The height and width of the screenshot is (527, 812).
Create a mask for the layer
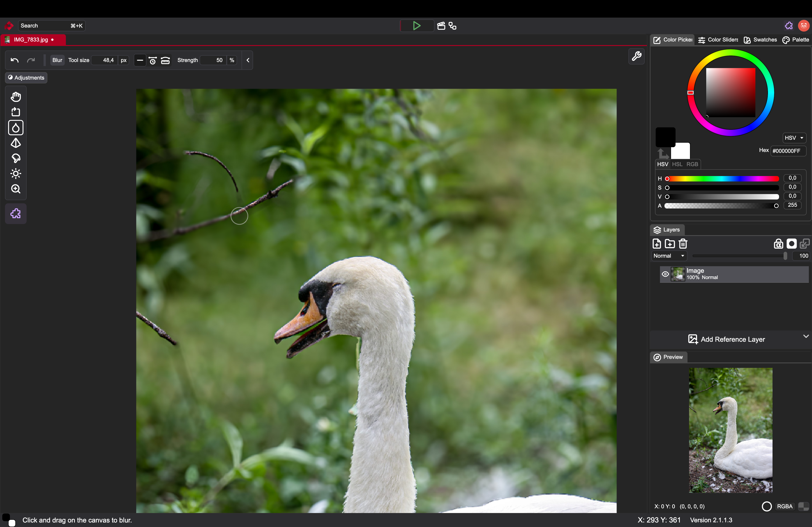click(x=791, y=244)
